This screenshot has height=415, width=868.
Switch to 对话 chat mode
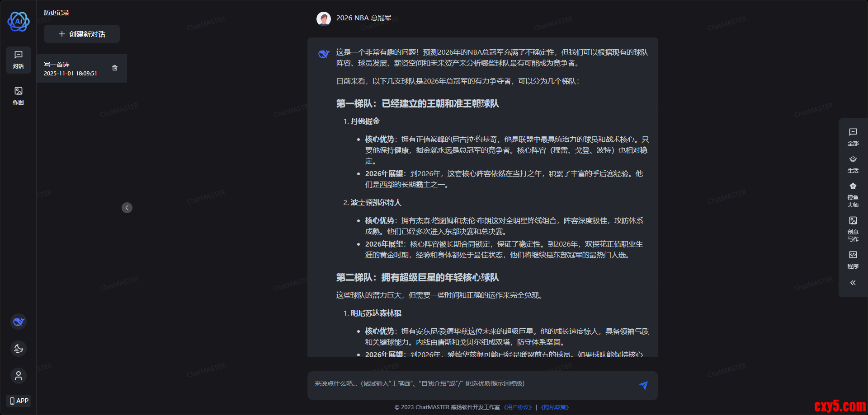coord(18,60)
